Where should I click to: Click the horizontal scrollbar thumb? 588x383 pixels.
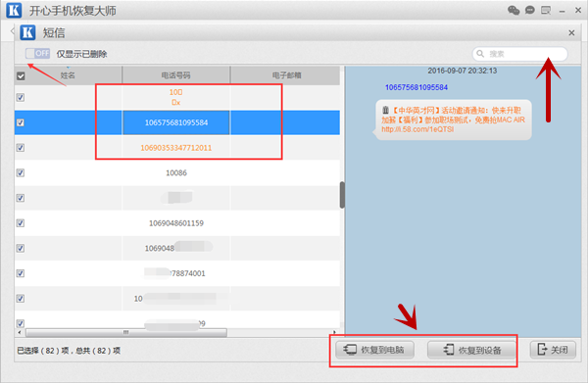[126, 332]
